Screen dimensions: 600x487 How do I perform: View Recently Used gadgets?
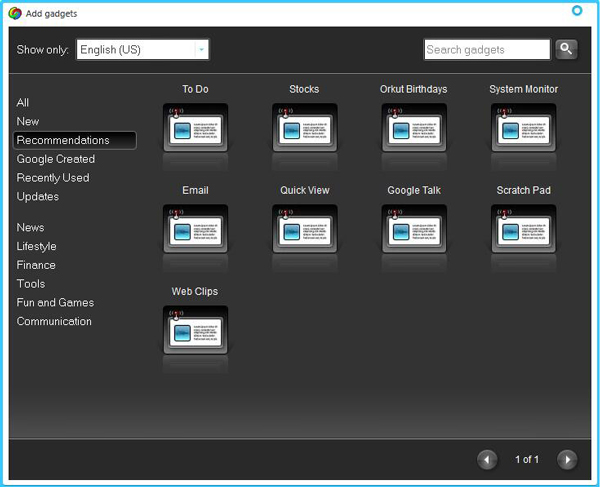click(53, 178)
